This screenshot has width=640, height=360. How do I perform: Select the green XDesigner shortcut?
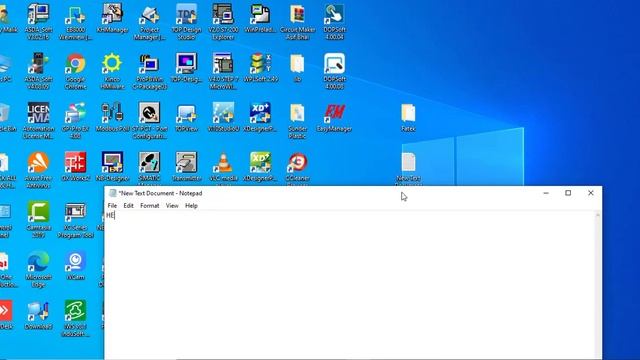260,167
